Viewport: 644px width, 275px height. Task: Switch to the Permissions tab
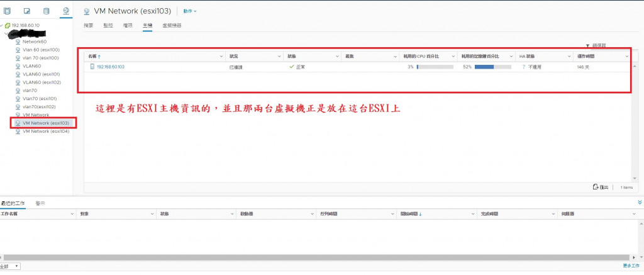(x=128, y=25)
